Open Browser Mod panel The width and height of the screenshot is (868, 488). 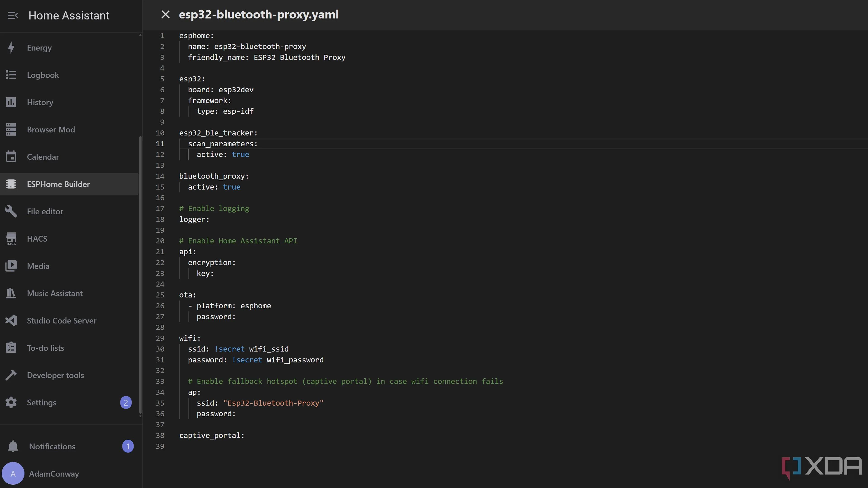69,129
